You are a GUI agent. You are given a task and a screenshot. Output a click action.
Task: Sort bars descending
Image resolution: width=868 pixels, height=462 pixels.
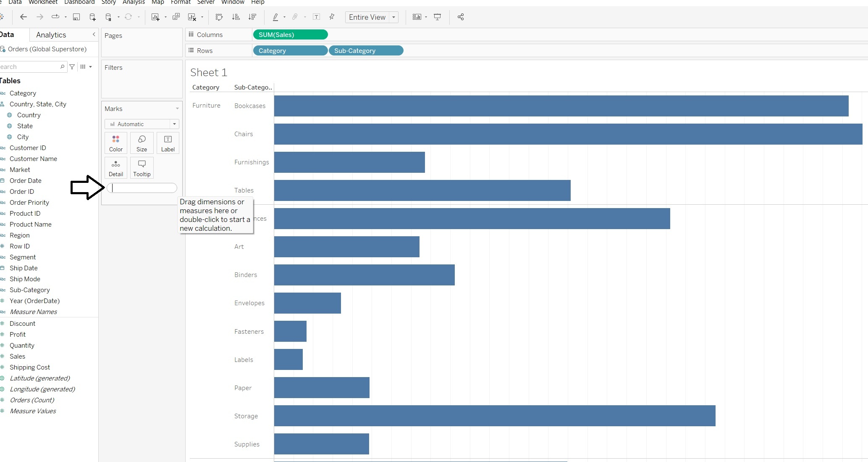(x=252, y=17)
